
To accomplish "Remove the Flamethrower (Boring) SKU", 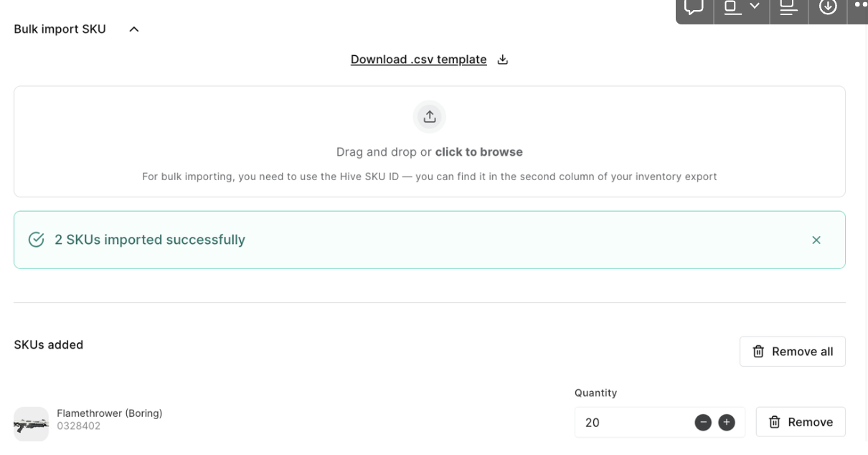I will pos(801,422).
